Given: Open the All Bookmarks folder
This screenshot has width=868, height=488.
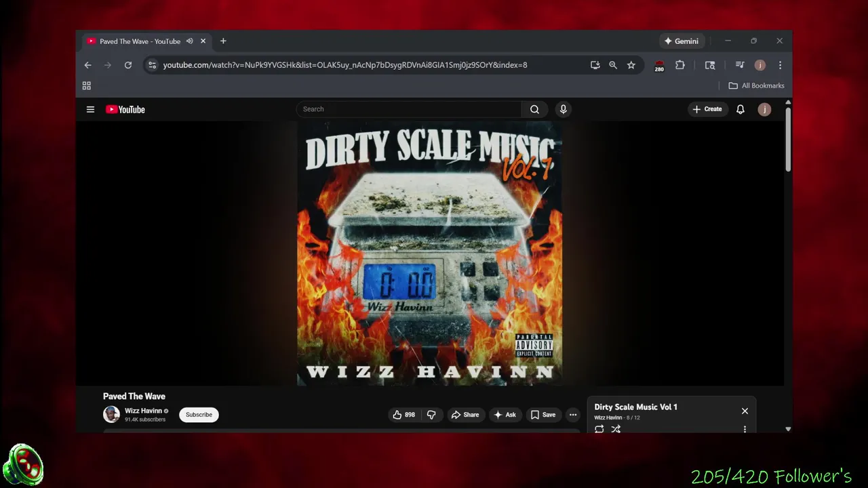Looking at the screenshot, I should pos(756,85).
